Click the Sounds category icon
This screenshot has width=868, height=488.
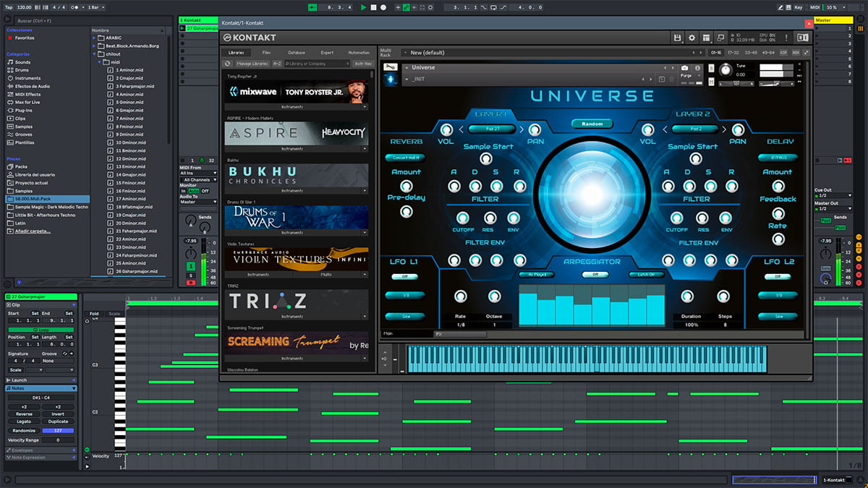point(10,62)
